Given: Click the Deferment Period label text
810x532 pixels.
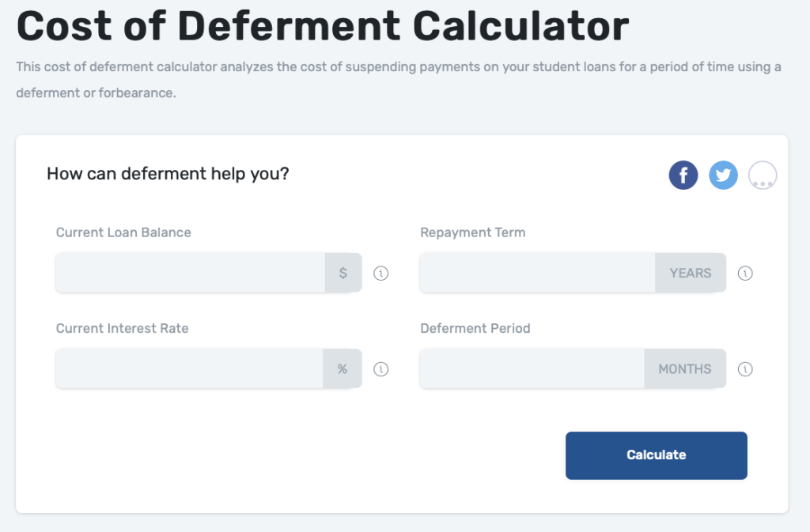Looking at the screenshot, I should point(475,328).
